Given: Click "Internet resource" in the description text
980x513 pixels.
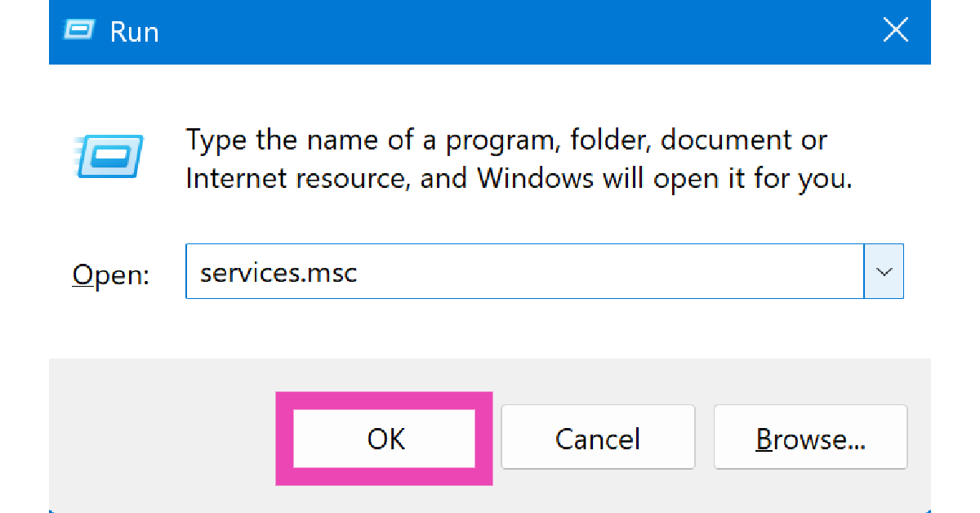Looking at the screenshot, I should tap(294, 177).
